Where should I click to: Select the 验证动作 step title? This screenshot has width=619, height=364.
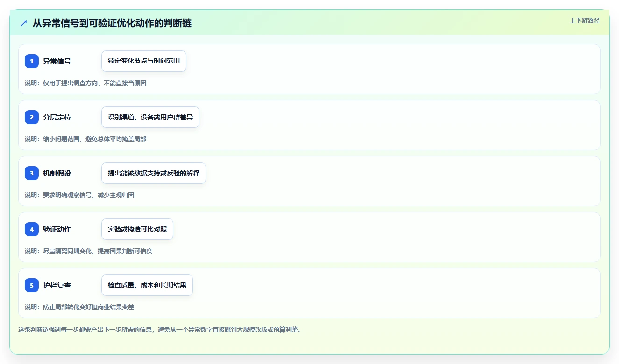[x=57, y=229]
